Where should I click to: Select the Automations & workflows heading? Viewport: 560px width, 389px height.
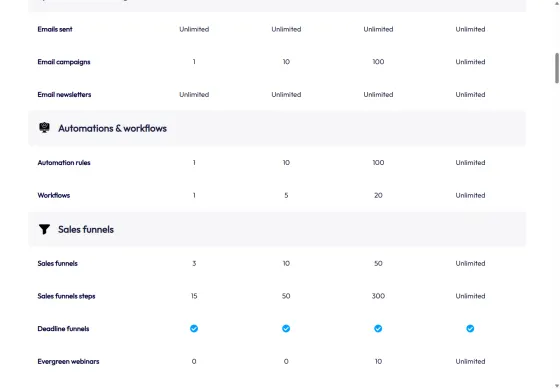coord(112,128)
